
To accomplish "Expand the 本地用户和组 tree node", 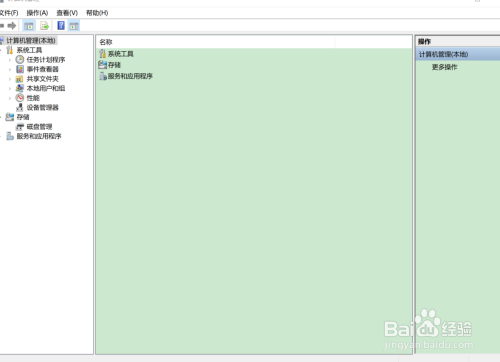I will (10, 89).
